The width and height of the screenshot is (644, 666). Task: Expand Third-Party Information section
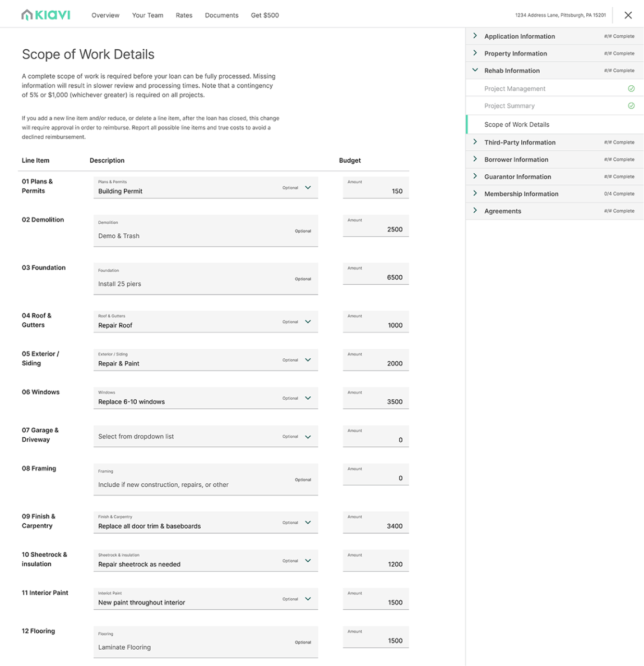[x=554, y=142]
